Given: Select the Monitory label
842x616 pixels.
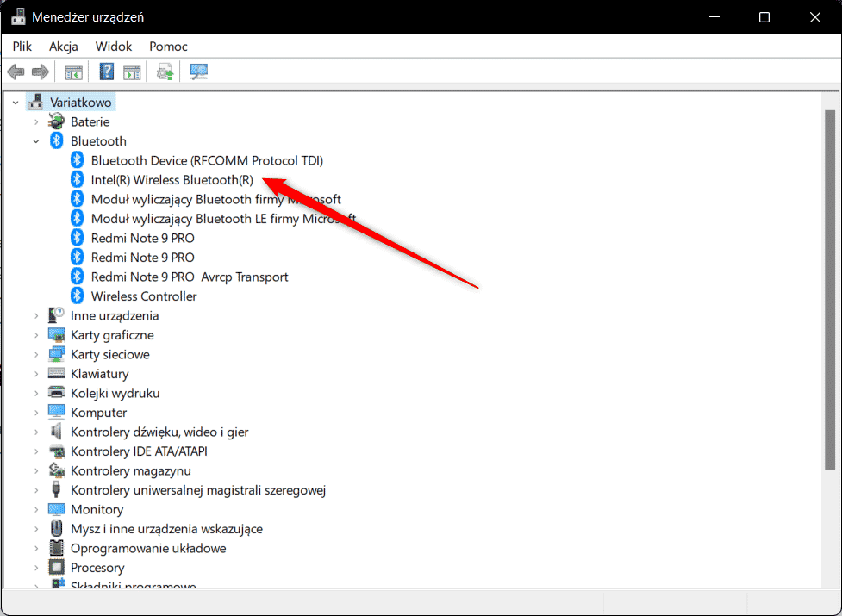Looking at the screenshot, I should click(97, 509).
